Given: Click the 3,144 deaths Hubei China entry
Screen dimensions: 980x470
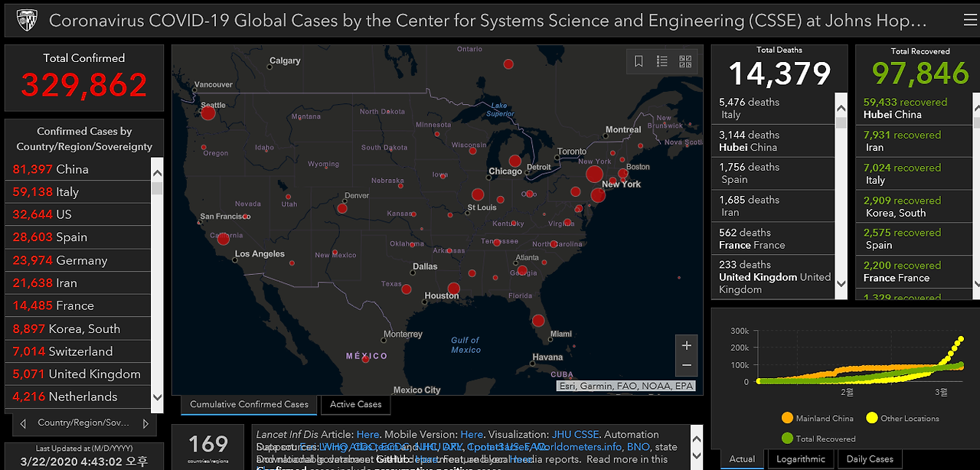Looking at the screenshot, I should point(773,141).
